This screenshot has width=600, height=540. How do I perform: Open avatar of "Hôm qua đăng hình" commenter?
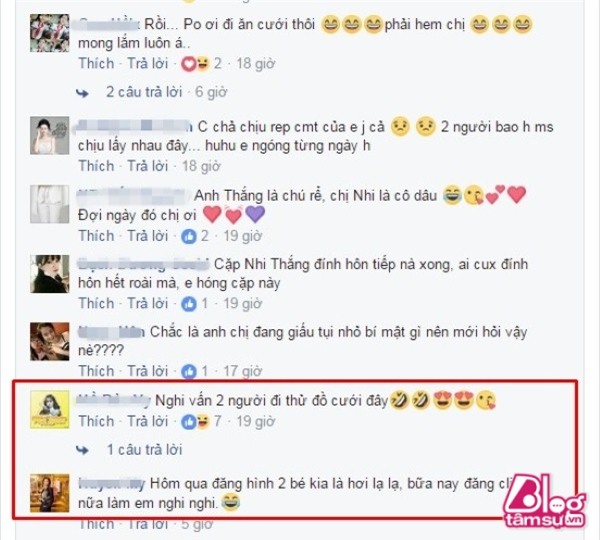point(50,493)
